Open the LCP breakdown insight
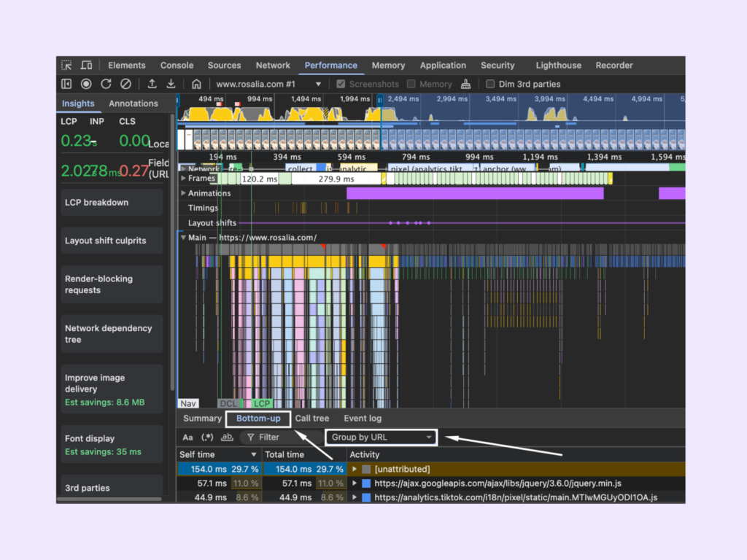Viewport: 747px width, 560px height. coord(112,203)
